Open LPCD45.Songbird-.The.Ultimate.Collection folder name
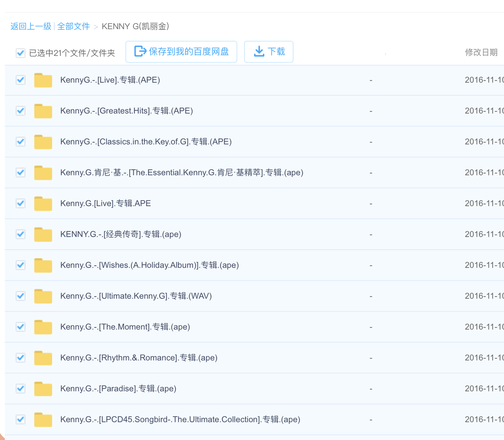The image size is (504, 440). click(180, 419)
